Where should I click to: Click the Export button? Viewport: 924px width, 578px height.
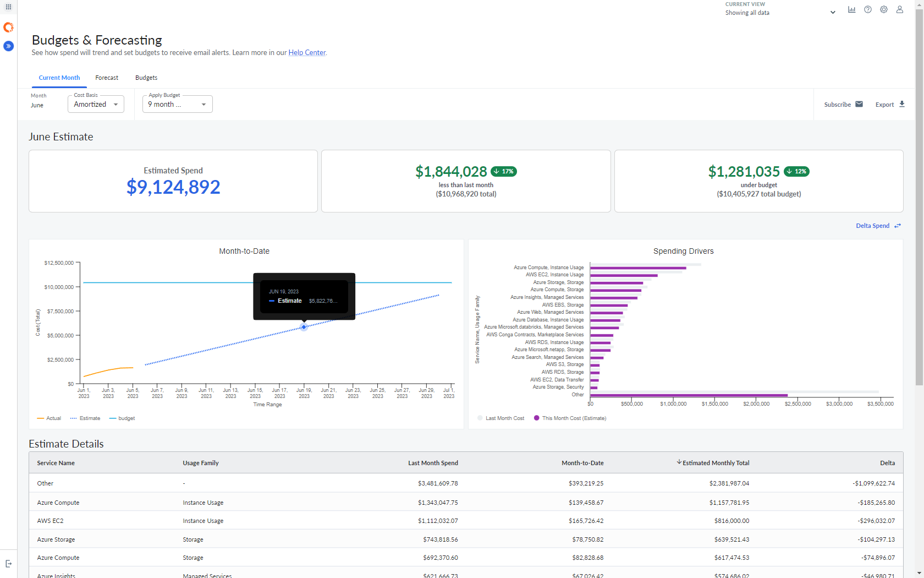(888, 104)
